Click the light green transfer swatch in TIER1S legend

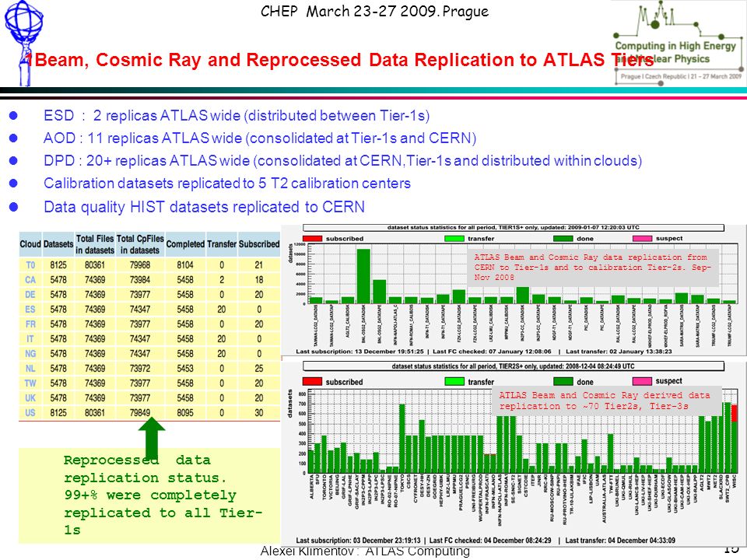[x=454, y=239]
